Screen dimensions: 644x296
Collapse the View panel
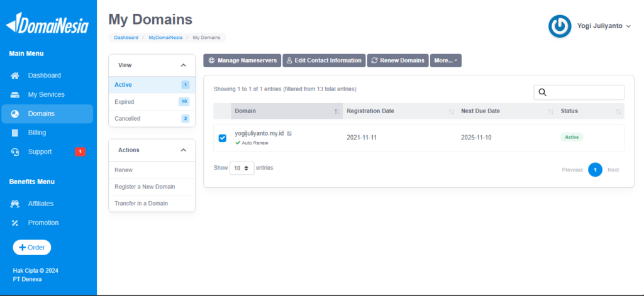point(183,65)
